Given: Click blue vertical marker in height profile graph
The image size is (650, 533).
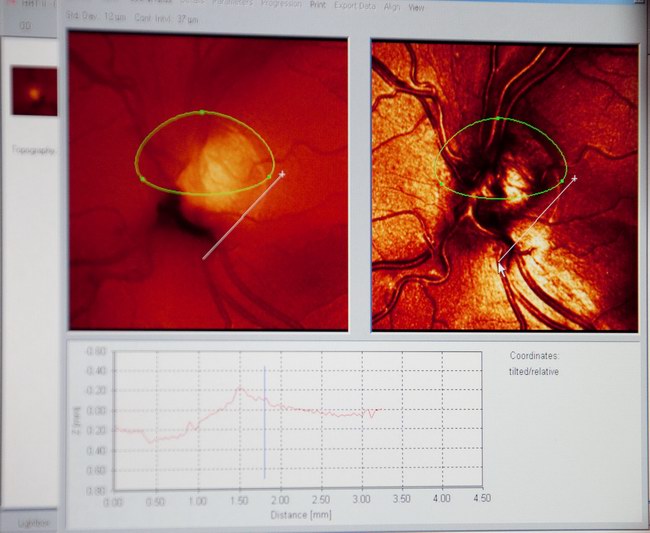Looking at the screenshot, I should [264, 422].
